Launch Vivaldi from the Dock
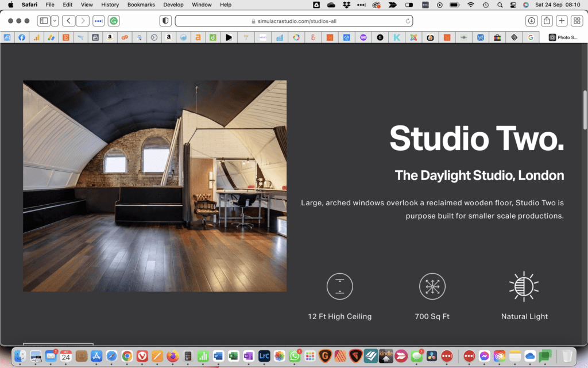Screen dimensions: 588x368 coord(142,355)
